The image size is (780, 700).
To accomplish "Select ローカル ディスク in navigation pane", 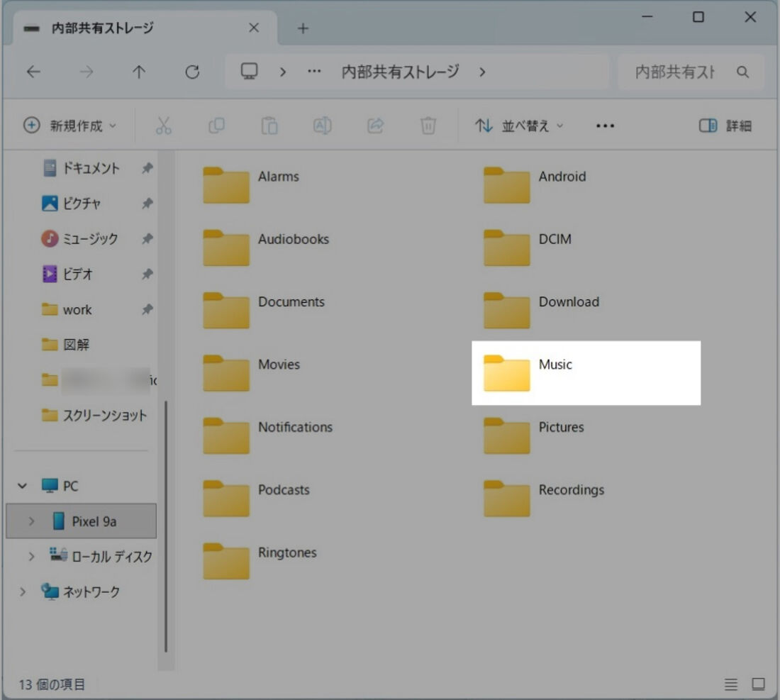I will pos(101,556).
